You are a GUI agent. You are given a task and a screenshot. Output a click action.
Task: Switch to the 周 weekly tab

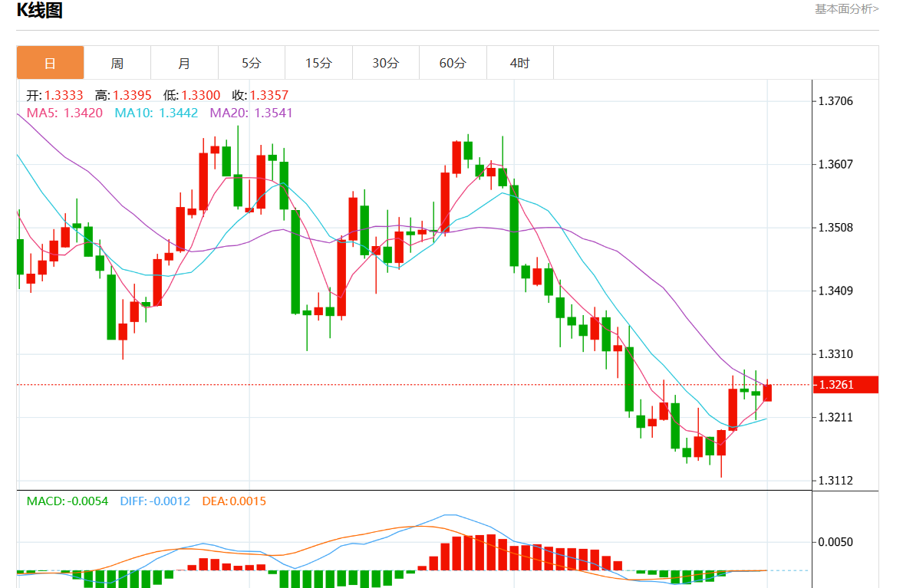117,63
